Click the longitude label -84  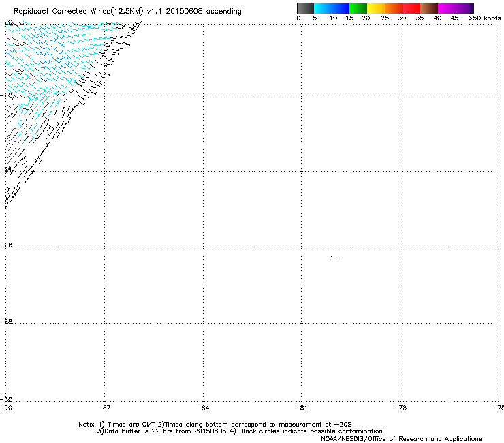203,408
